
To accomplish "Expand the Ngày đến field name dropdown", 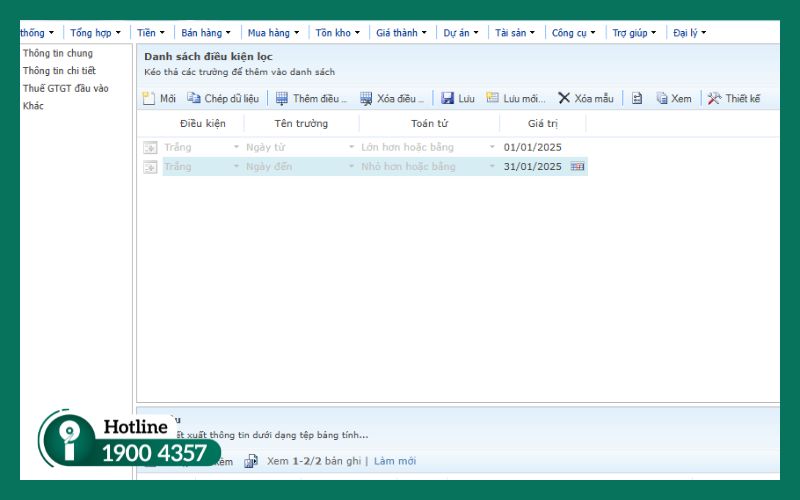I will tap(351, 166).
